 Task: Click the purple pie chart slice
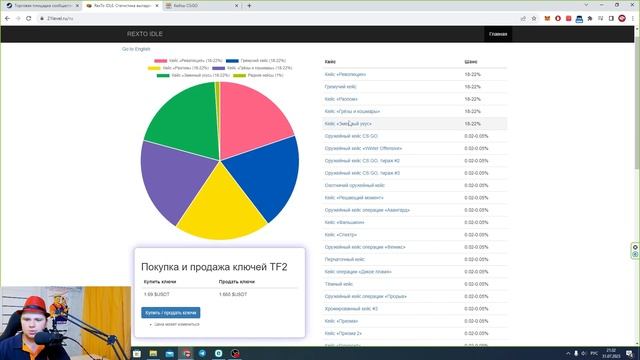pos(176,180)
